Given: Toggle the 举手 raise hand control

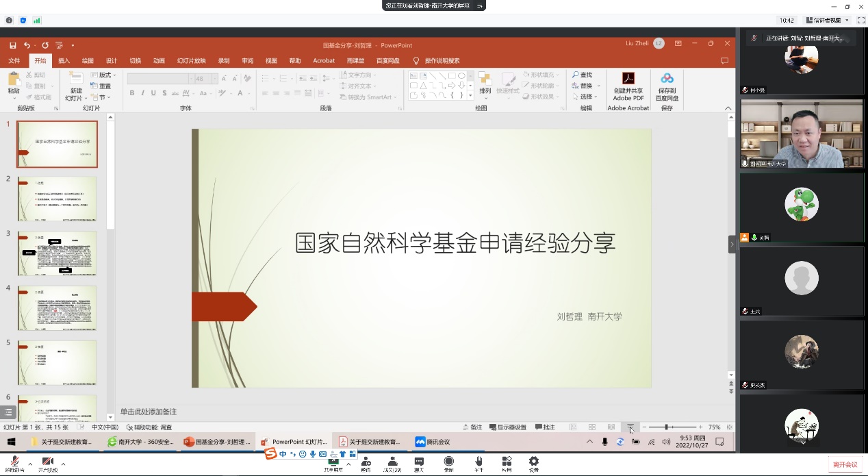Looking at the screenshot, I should 478,464.
